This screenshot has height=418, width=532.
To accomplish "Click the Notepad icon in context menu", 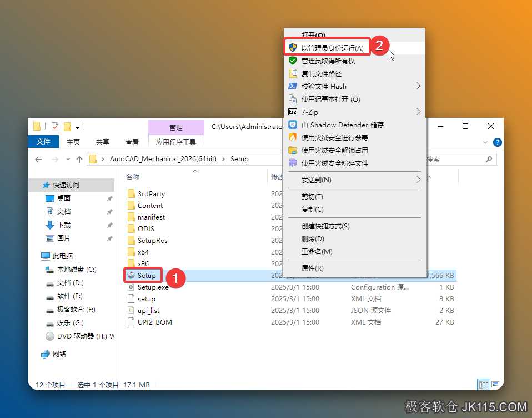I will [x=293, y=99].
